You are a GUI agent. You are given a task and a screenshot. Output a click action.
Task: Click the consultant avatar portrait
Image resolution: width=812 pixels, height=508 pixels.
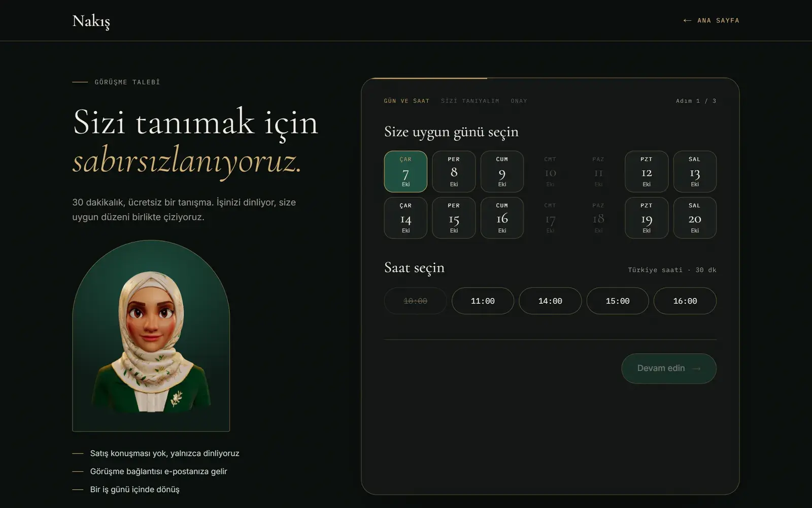pyautogui.click(x=151, y=336)
